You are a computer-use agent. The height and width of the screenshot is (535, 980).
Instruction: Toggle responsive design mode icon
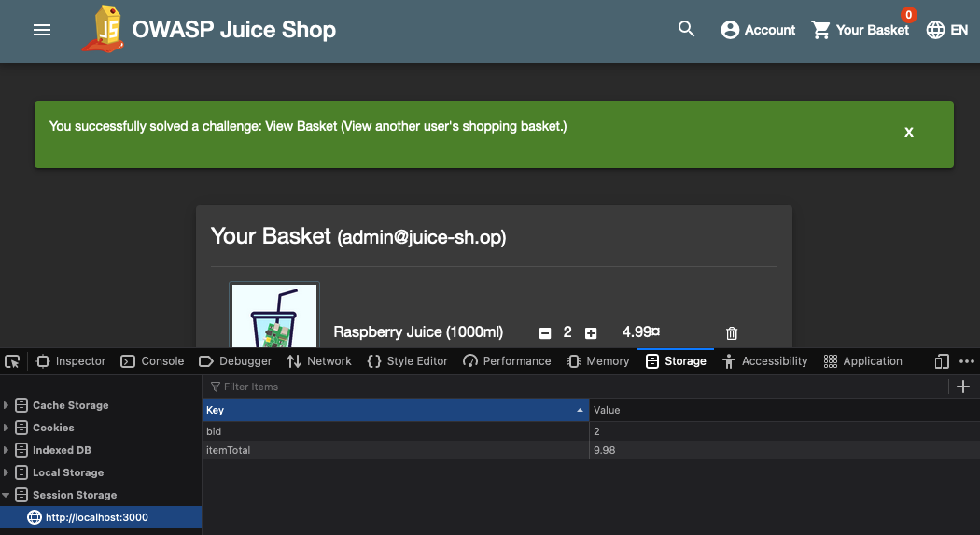(x=942, y=361)
